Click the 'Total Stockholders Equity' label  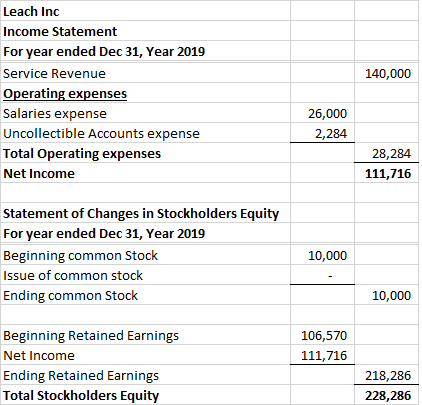click(x=81, y=396)
